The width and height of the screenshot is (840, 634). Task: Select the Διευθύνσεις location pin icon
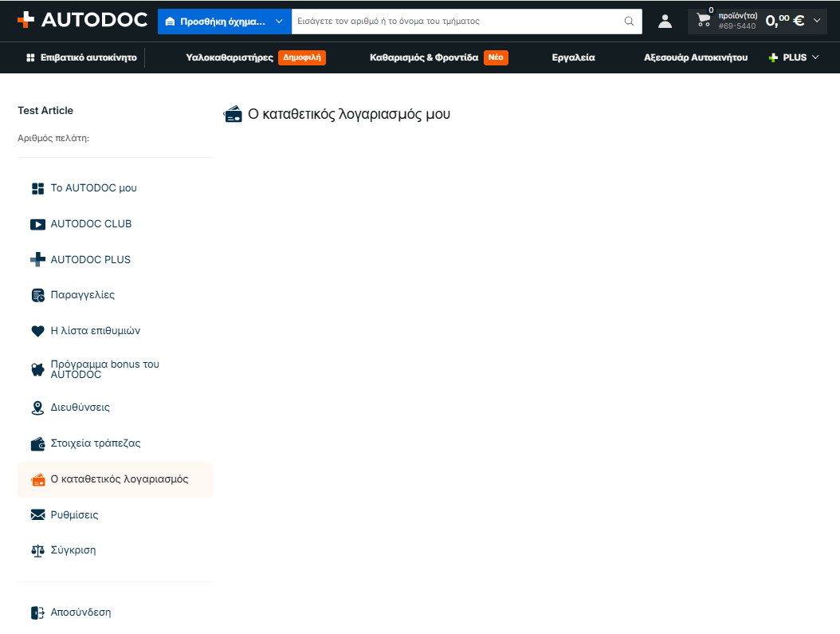click(x=37, y=408)
